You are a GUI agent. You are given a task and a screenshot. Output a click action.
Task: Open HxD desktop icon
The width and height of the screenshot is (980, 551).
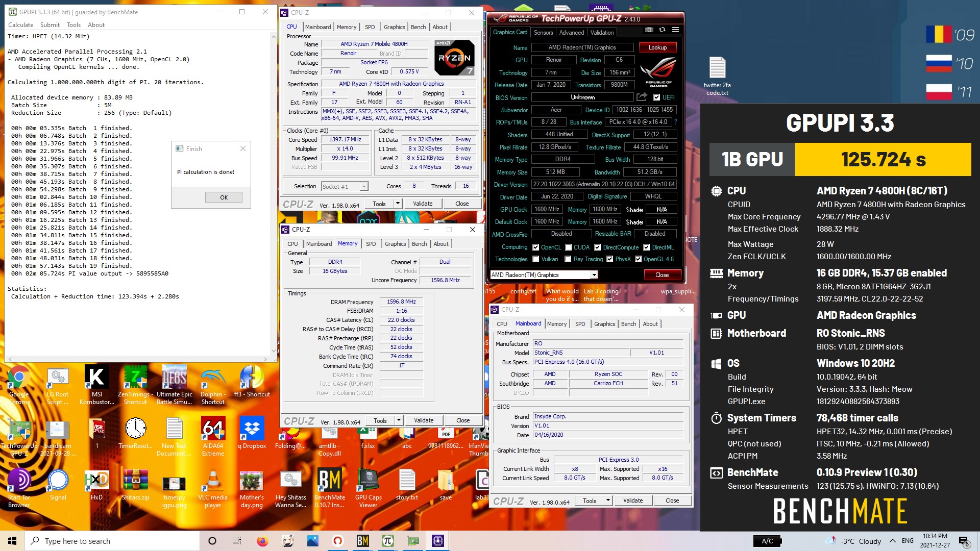[96, 486]
